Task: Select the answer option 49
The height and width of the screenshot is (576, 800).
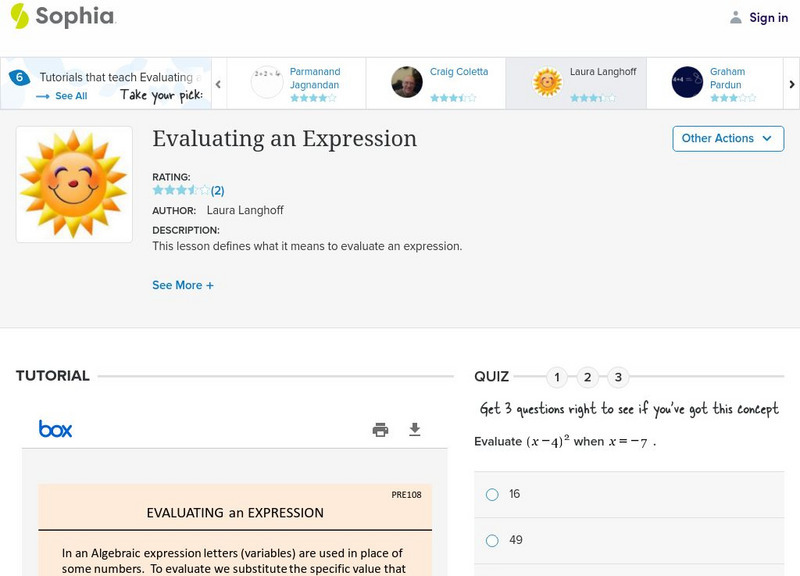Action: (492, 541)
